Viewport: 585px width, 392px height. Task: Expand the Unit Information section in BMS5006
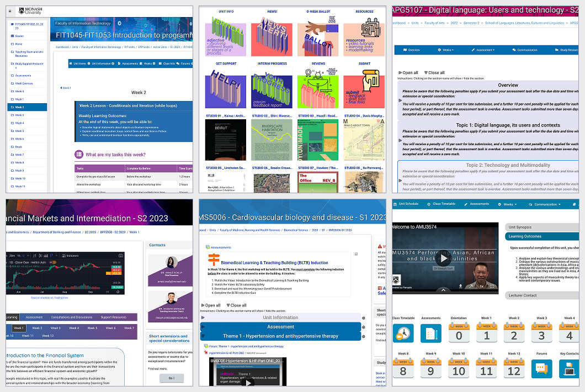pyautogui.click(x=280, y=317)
